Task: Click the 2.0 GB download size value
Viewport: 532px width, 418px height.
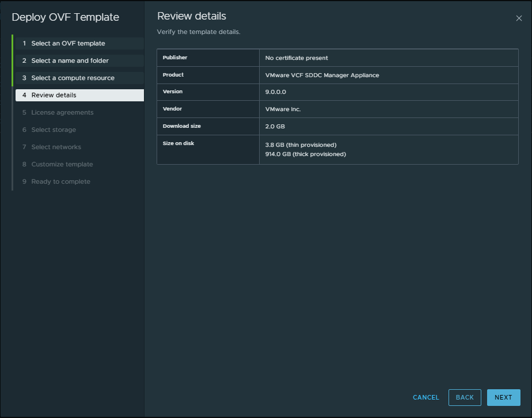Action: 275,127
